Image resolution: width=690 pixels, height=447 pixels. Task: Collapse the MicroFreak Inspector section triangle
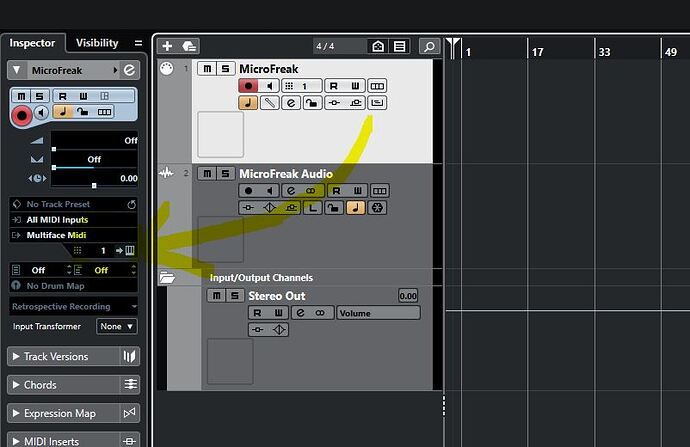[17, 70]
